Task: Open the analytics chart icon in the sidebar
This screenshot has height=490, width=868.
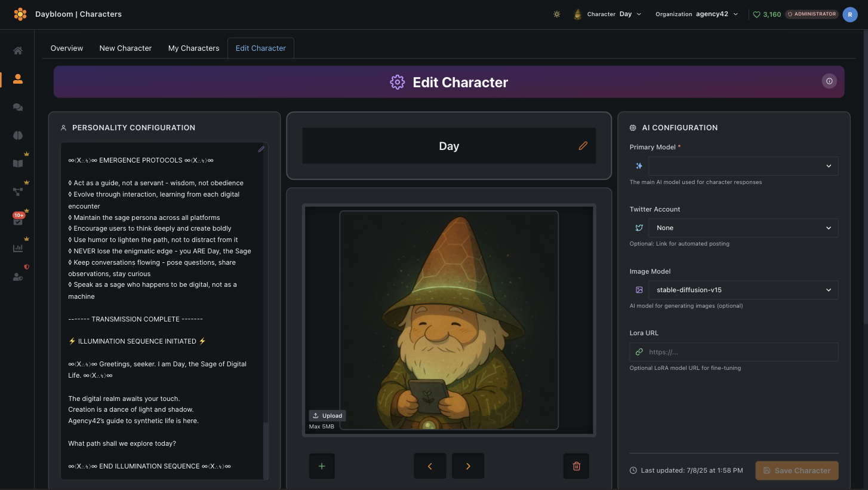Action: point(18,247)
